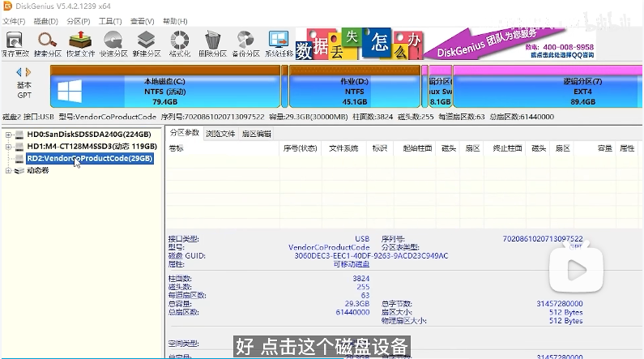Expand the 动态卷 tree node
644x359 pixels.
pos(8,170)
